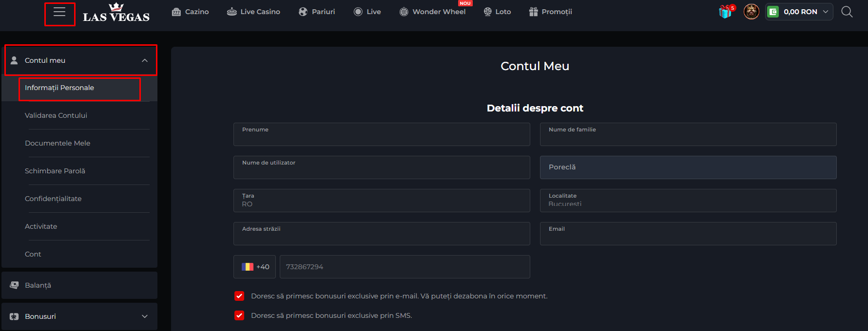
Task: Open the hamburger menu icon
Action: tap(59, 12)
